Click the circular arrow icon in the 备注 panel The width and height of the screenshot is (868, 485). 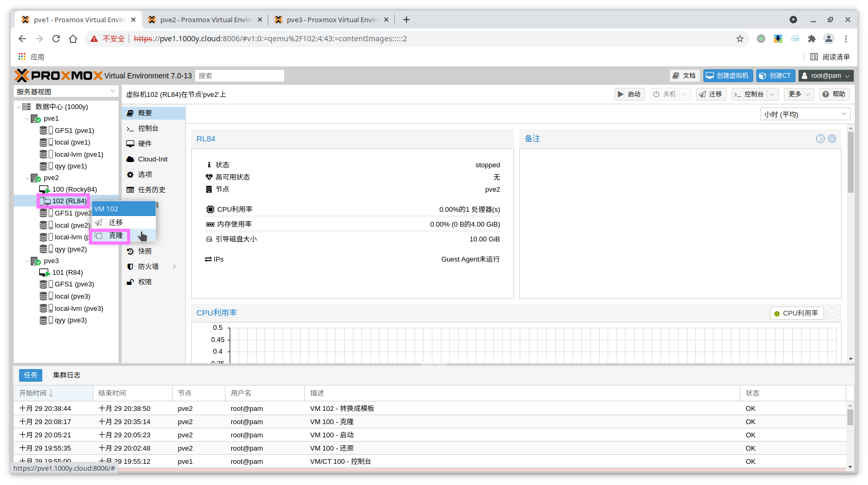pyautogui.click(x=820, y=139)
